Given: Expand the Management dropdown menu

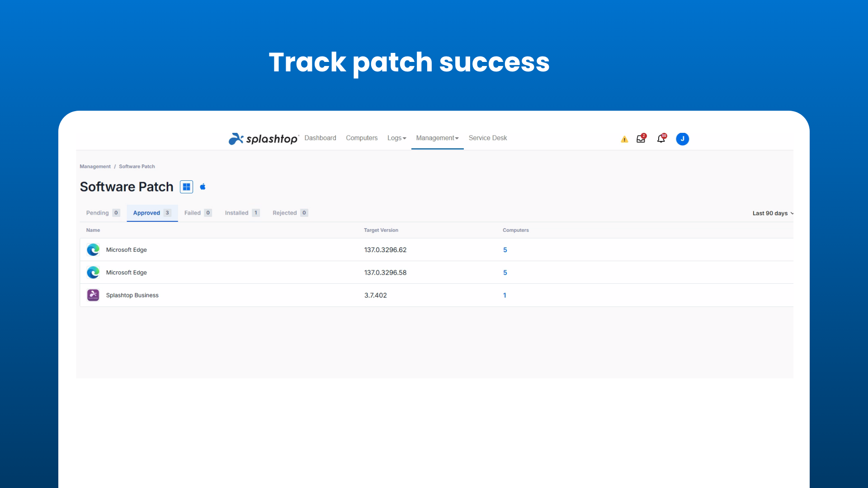Looking at the screenshot, I should pyautogui.click(x=437, y=138).
